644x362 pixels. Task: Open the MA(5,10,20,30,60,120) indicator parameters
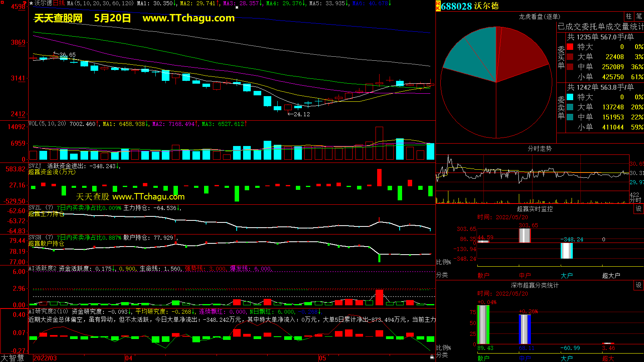(100, 3)
